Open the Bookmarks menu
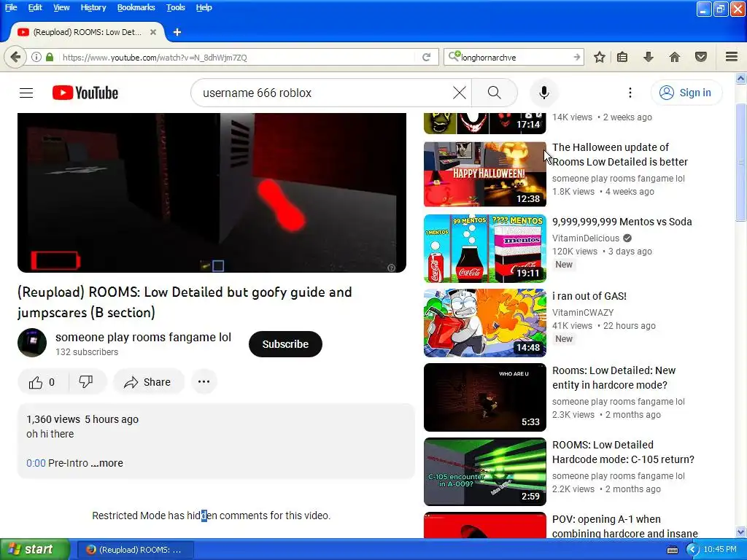 pyautogui.click(x=136, y=7)
